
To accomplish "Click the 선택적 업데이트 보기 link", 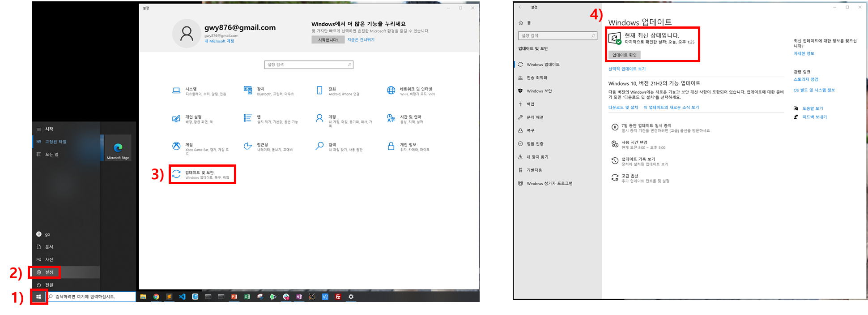I will point(627,69).
